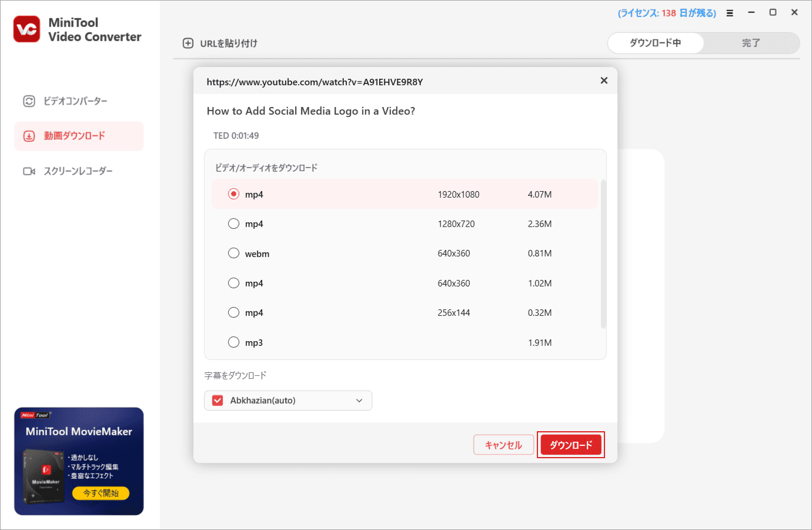The image size is (812, 530).
Task: Click the video title How to Add Social Media Logo
Action: (x=311, y=111)
